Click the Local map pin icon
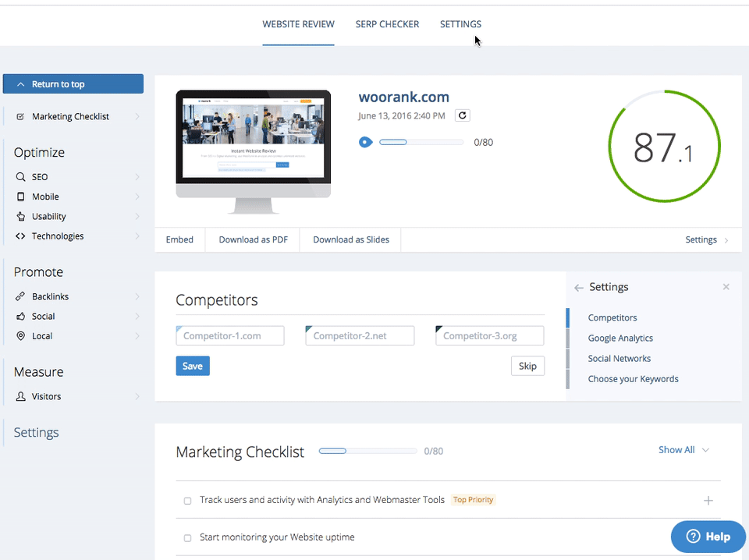749x560 pixels. 20,336
